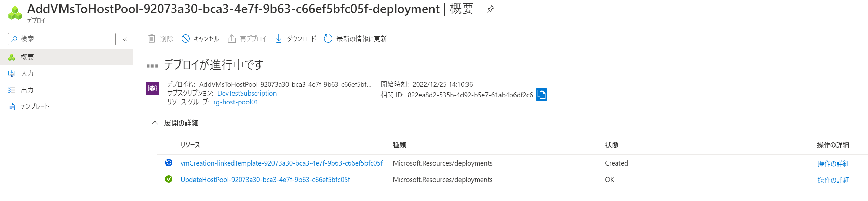The width and height of the screenshot is (868, 201).
Task: Refresh with 最新の情報に更新 button
Action: point(356,39)
